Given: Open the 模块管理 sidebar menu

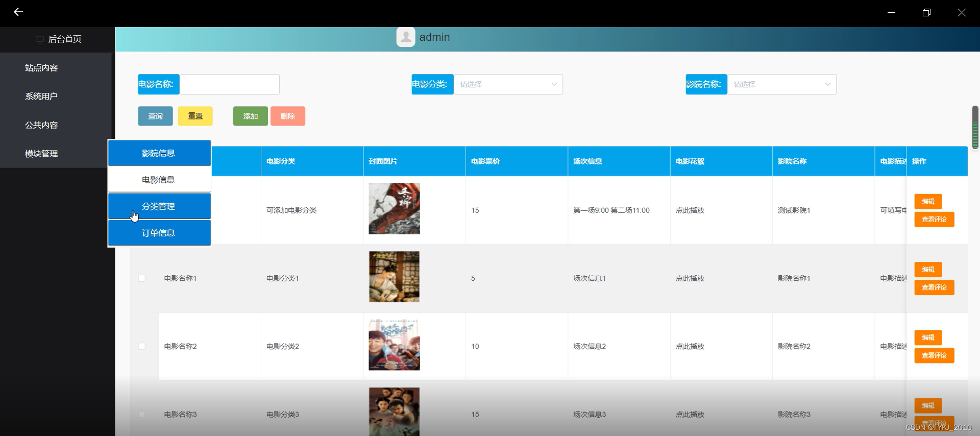Looking at the screenshot, I should [x=41, y=153].
